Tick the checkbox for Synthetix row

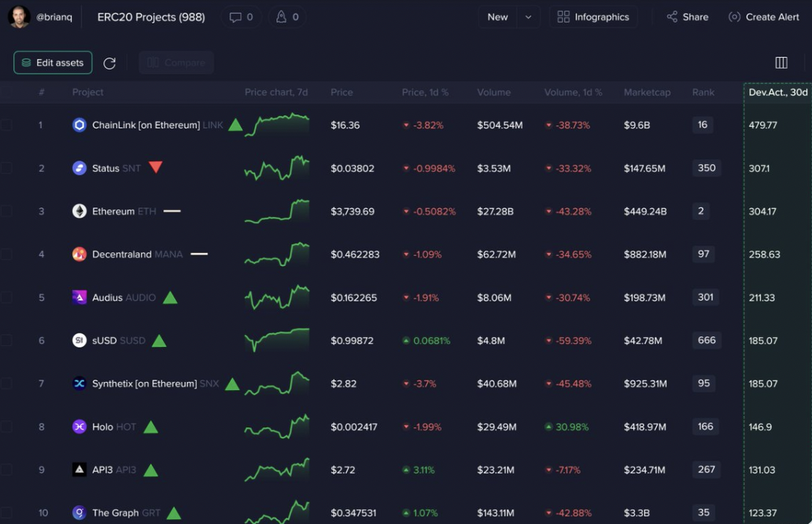[6, 383]
